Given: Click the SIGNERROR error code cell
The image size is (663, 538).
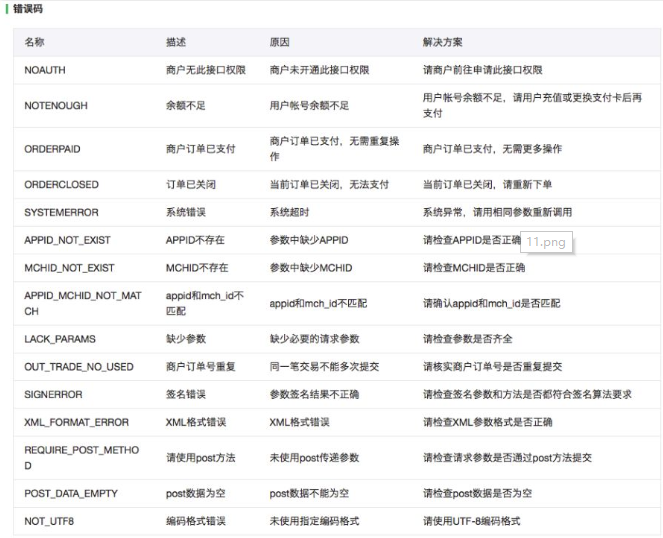Looking at the screenshot, I should (53, 395).
